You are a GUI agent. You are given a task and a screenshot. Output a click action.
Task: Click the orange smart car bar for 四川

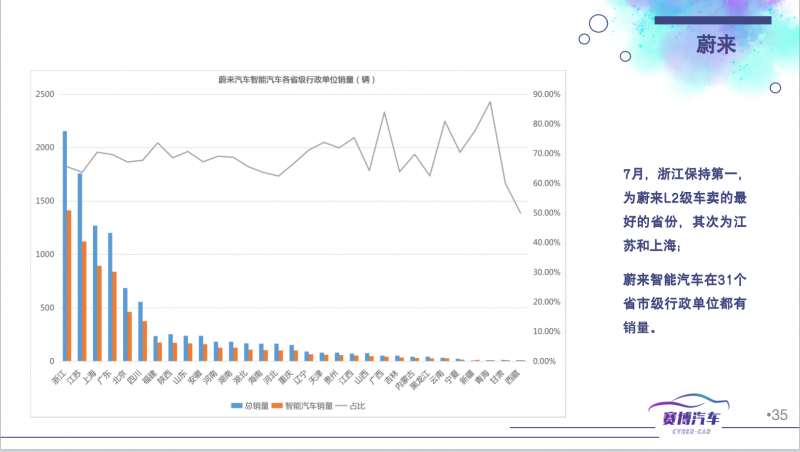(145, 341)
